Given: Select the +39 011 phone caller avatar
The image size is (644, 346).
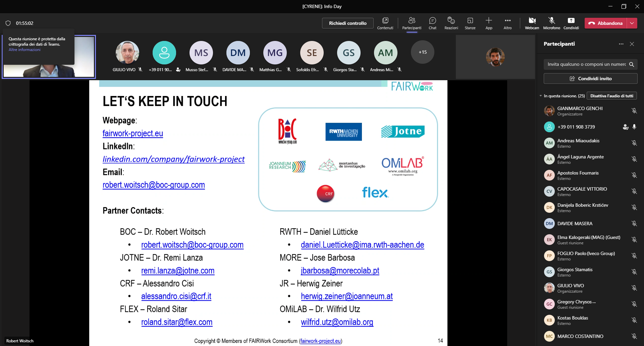Looking at the screenshot, I should (x=164, y=52).
